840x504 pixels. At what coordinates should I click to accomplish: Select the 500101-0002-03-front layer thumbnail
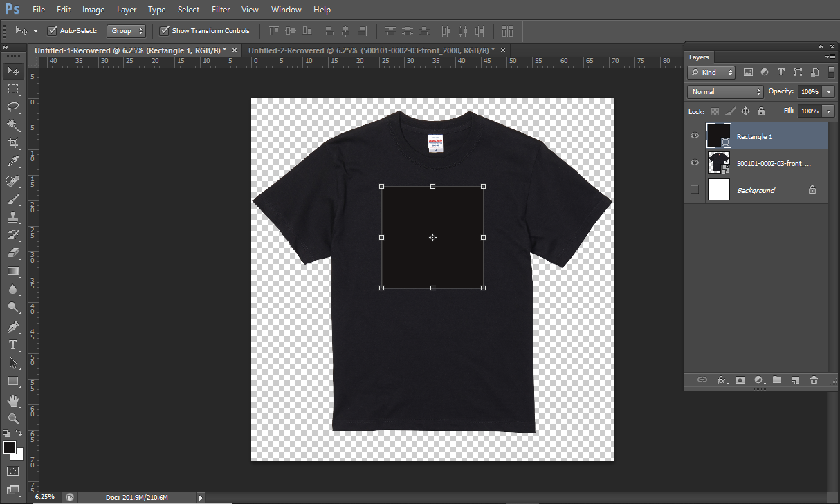[x=719, y=163]
